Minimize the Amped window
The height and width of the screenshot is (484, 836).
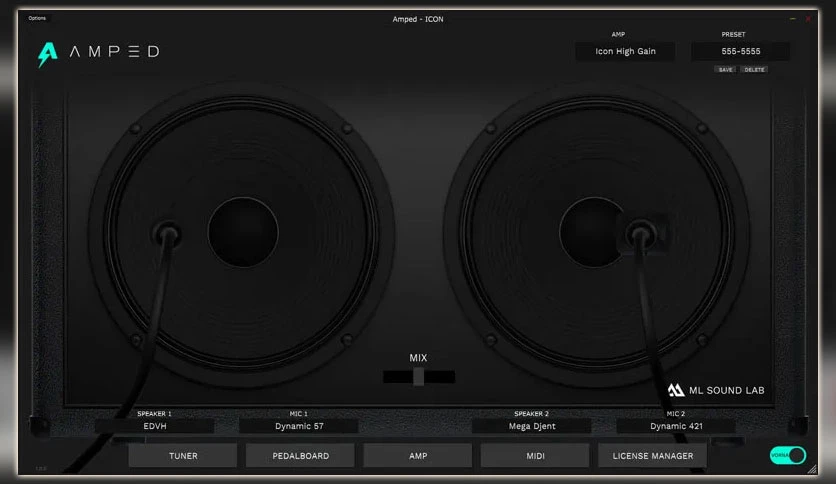(793, 19)
